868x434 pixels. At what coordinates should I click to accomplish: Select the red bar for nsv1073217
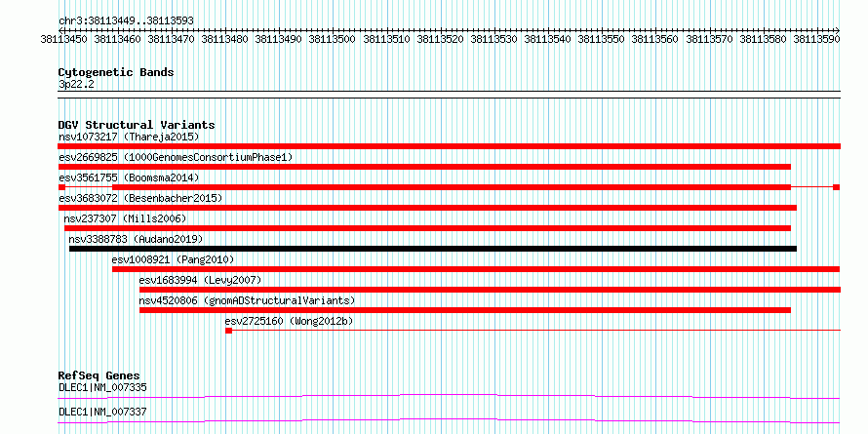point(449,146)
